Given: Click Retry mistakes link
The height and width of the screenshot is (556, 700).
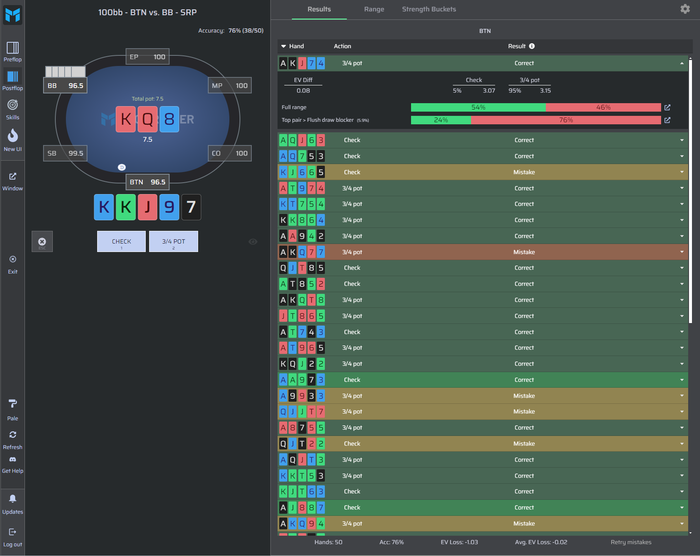Looking at the screenshot, I should point(631,542).
